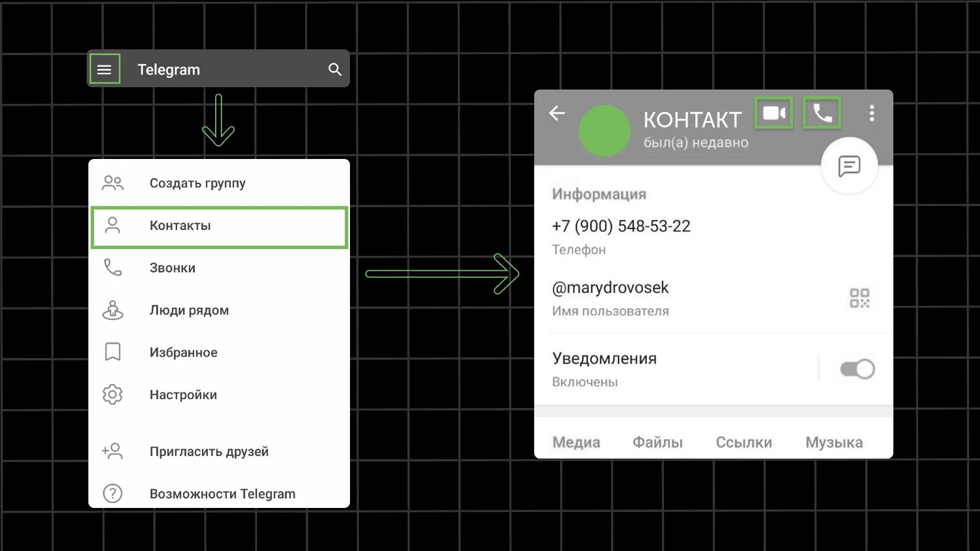Click the phone icon beside Звонки
The width and height of the screenshot is (980, 551).
pyautogui.click(x=112, y=267)
